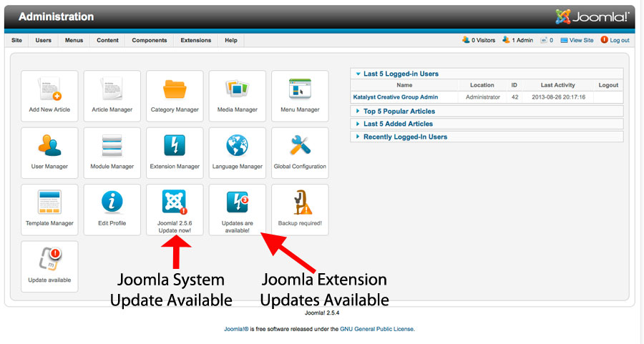This screenshot has width=644, height=344.
Task: Click the Joomla! logo in the header
Action: click(592, 17)
